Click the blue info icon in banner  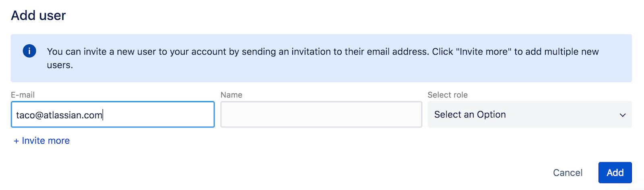(x=29, y=51)
